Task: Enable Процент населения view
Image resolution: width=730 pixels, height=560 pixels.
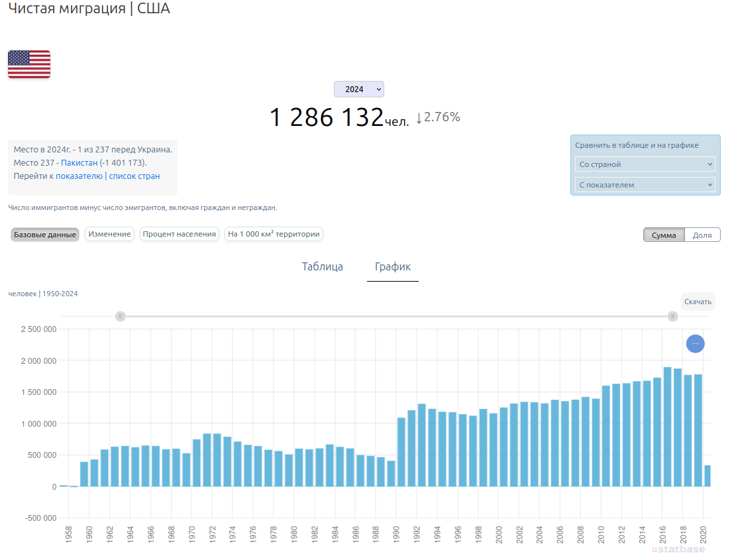Action: click(179, 234)
